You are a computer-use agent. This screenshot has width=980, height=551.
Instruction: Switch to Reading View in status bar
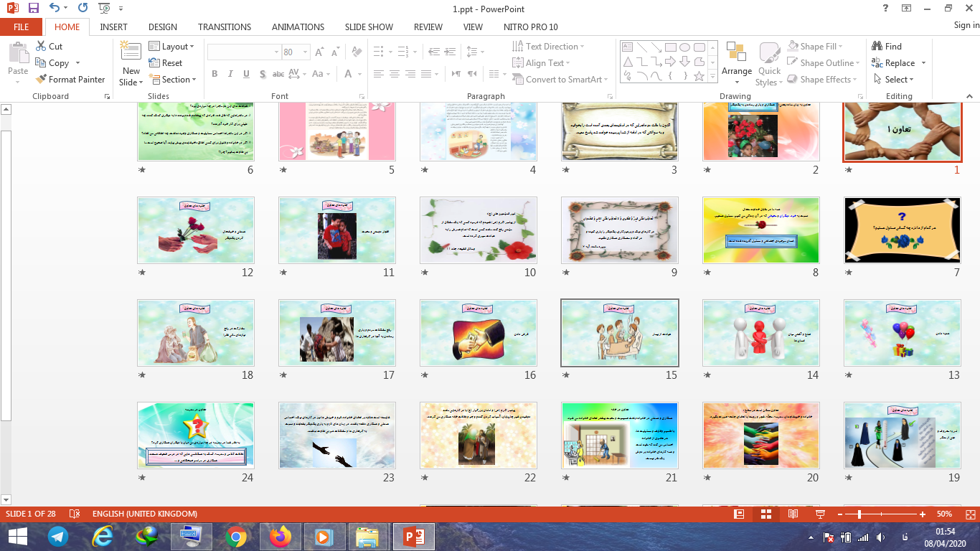pyautogui.click(x=793, y=514)
